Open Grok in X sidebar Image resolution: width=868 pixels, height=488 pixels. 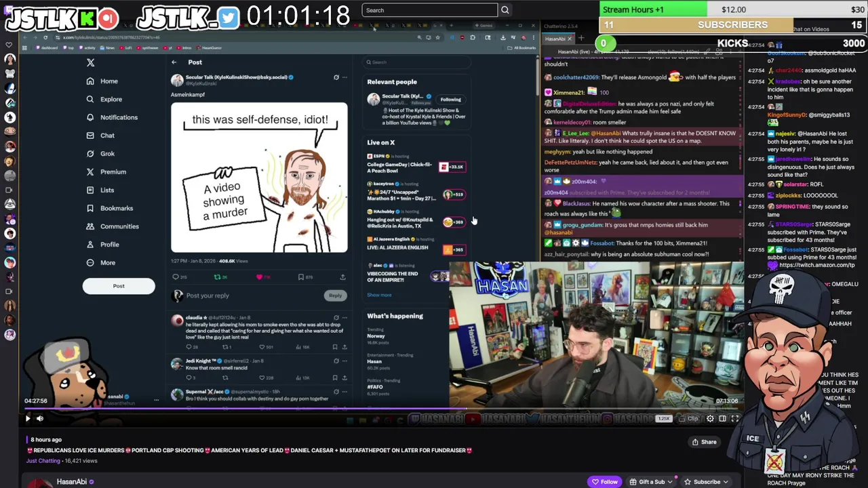pyautogui.click(x=100, y=154)
